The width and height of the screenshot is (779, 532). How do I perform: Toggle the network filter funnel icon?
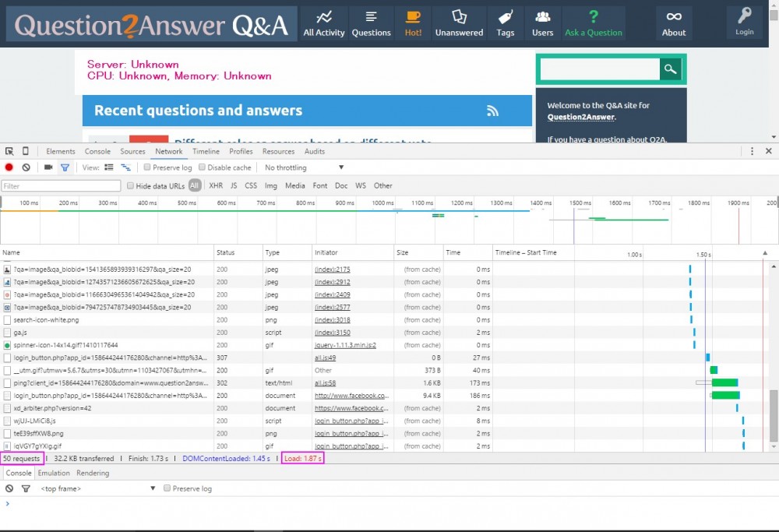click(x=65, y=167)
